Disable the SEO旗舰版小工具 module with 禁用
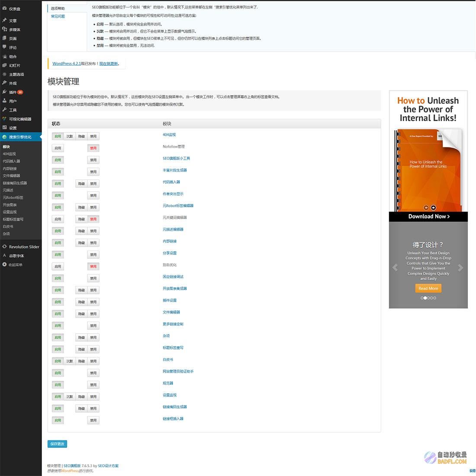 (93, 160)
